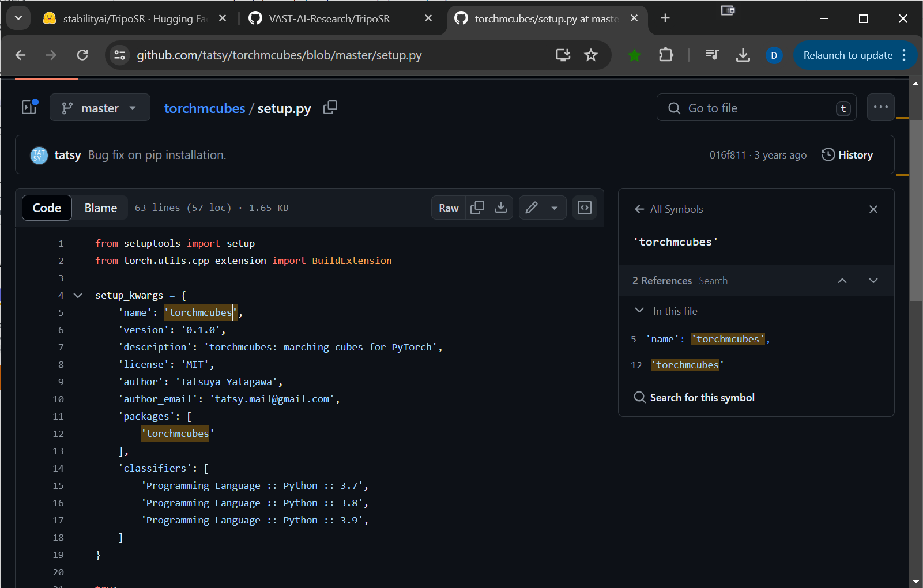Close the symbols panel

click(x=873, y=209)
